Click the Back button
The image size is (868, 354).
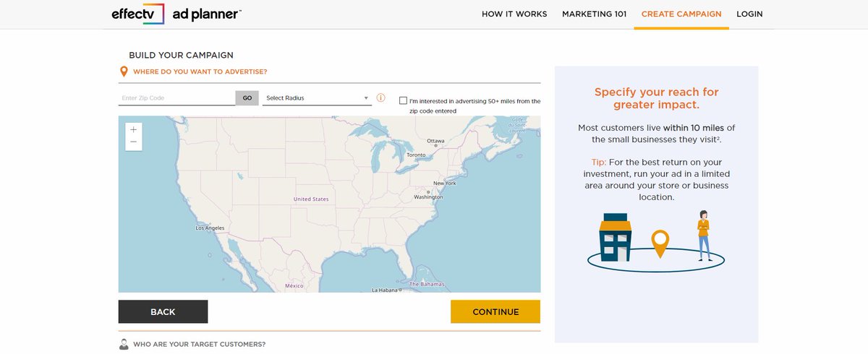(x=163, y=312)
